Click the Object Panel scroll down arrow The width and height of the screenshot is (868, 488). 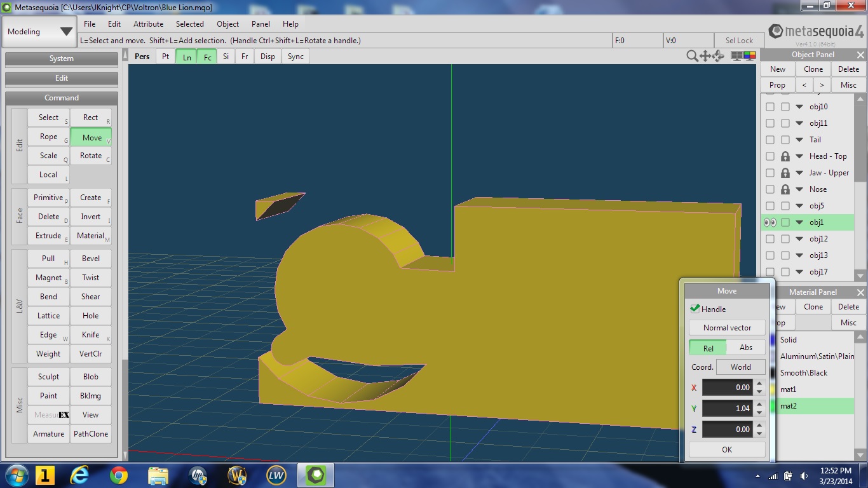point(861,275)
